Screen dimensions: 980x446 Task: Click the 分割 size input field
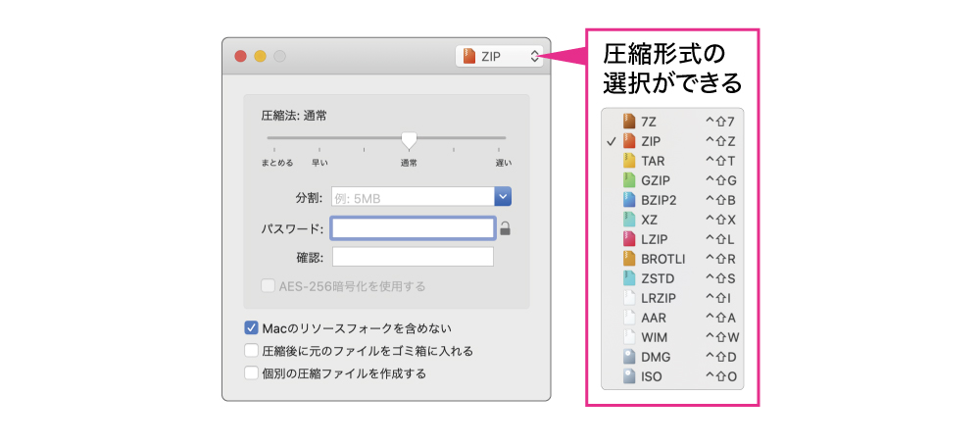(x=413, y=198)
